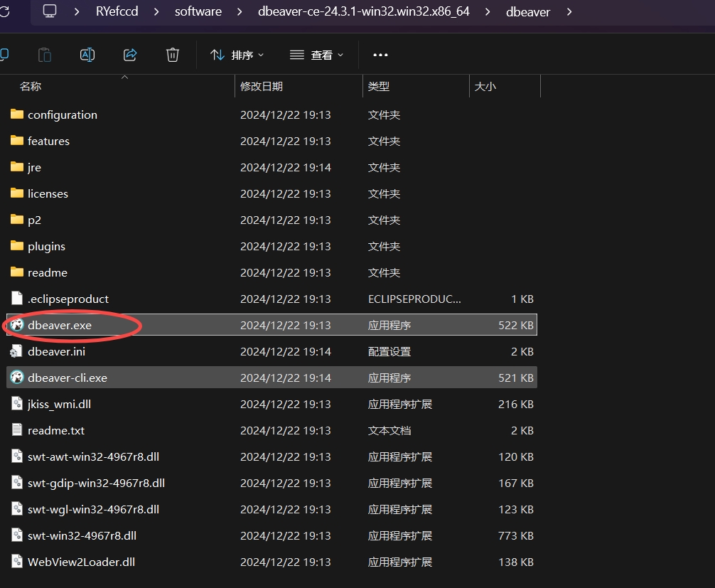
Task: Expand the chevron after dbeaver breadcrumb
Action: [x=569, y=11]
